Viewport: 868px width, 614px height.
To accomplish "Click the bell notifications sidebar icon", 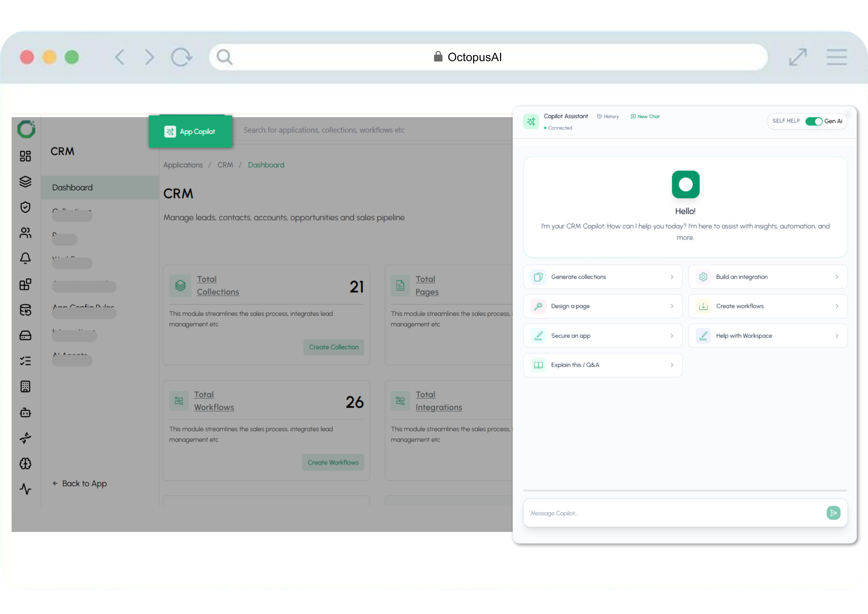I will pos(25,258).
